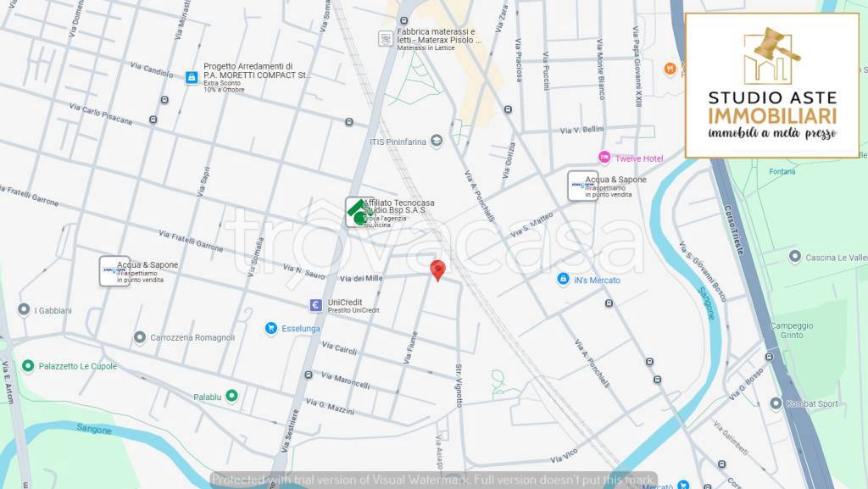
Task: Select the Via Vico street label
Action: [x=564, y=456]
